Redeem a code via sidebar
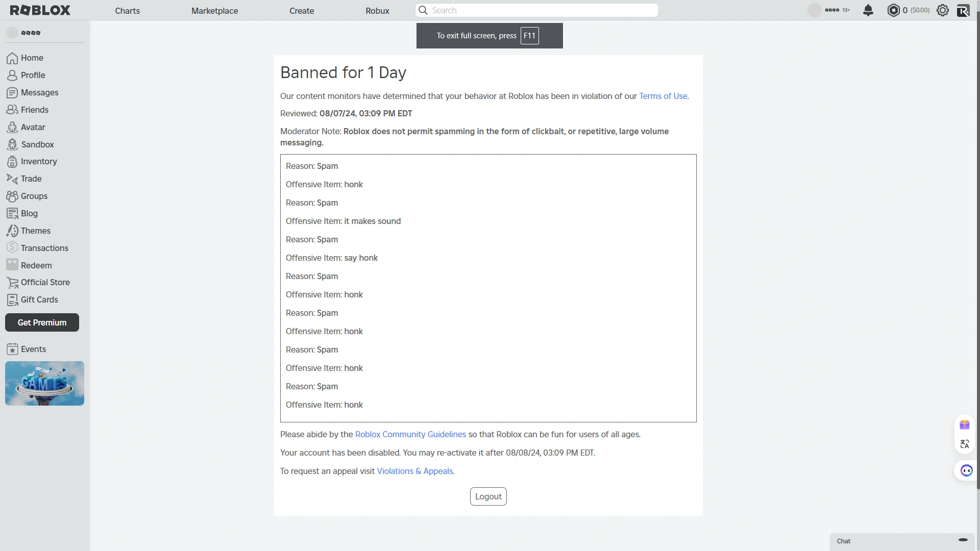Image resolution: width=980 pixels, height=551 pixels. [x=36, y=265]
